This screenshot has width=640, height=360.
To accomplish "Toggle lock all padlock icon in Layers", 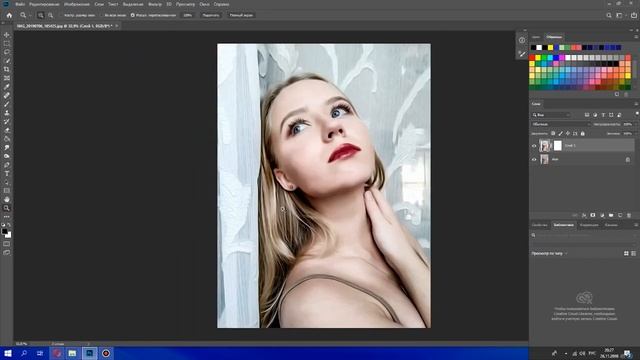I will click(582, 133).
